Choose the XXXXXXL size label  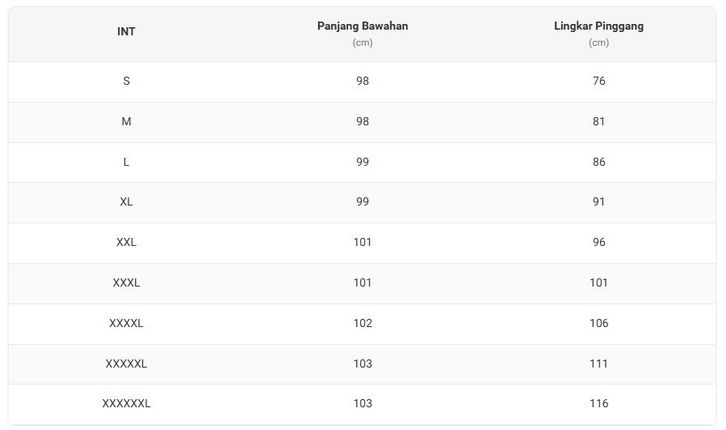(126, 404)
